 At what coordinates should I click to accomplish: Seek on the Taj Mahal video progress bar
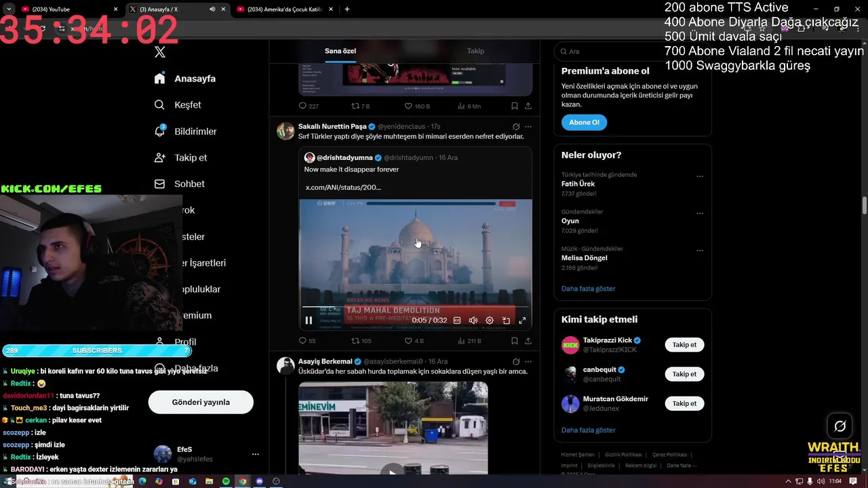(415, 307)
